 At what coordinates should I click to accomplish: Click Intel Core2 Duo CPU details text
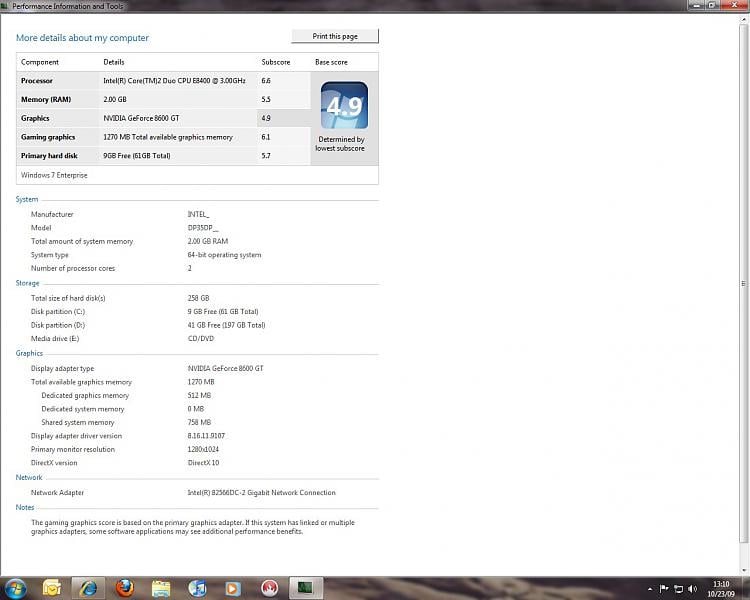click(x=175, y=81)
